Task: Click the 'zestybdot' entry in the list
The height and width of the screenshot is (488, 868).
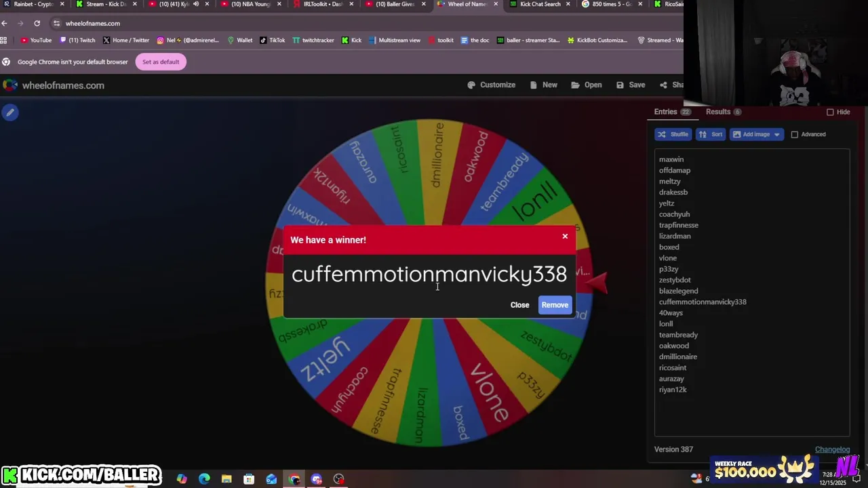Action: (675, 280)
